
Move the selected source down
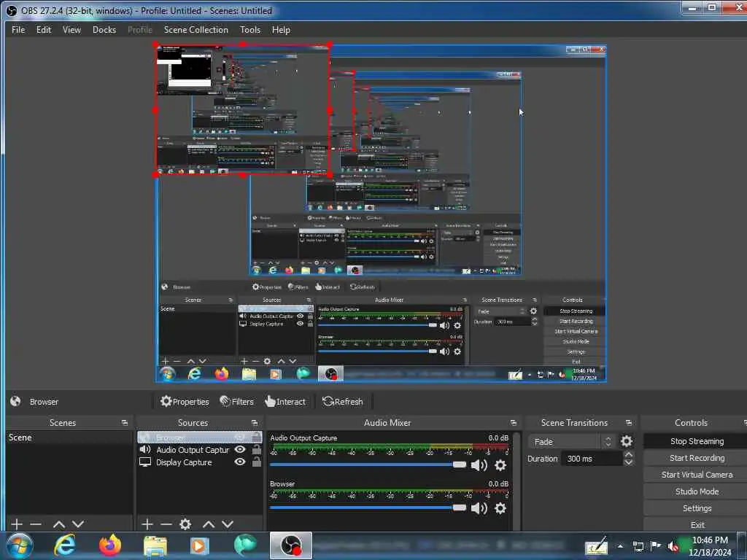point(228,524)
